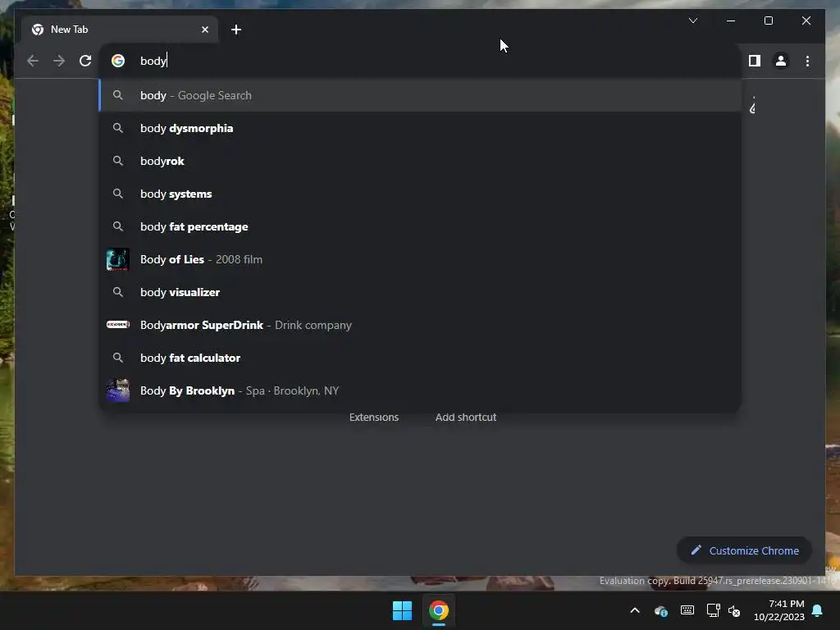Click the browser back arrow

[x=33, y=61]
